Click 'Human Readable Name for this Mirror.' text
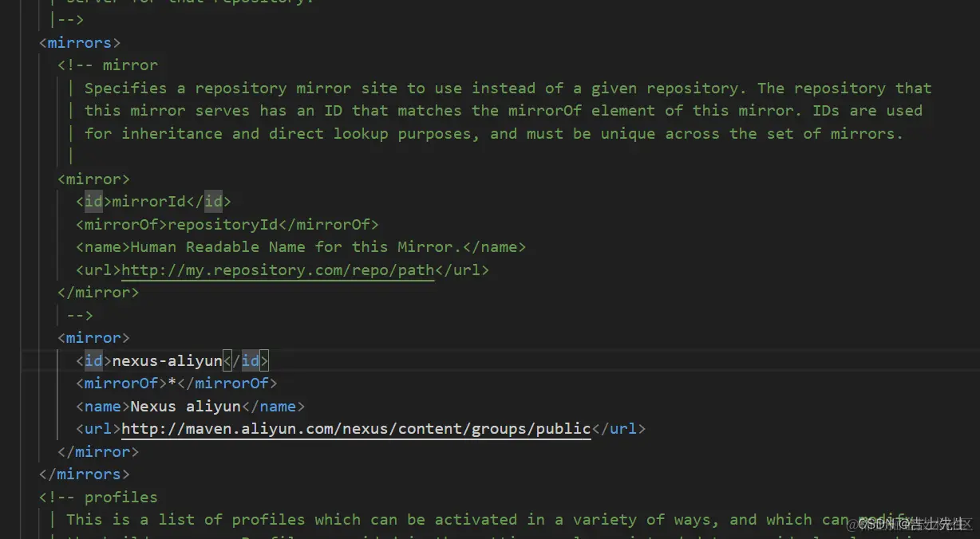 [296, 246]
